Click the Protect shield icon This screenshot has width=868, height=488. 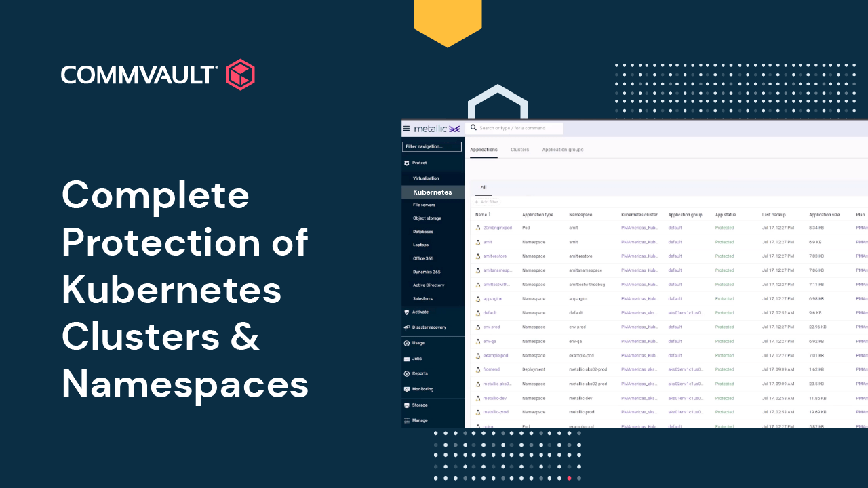coord(407,163)
